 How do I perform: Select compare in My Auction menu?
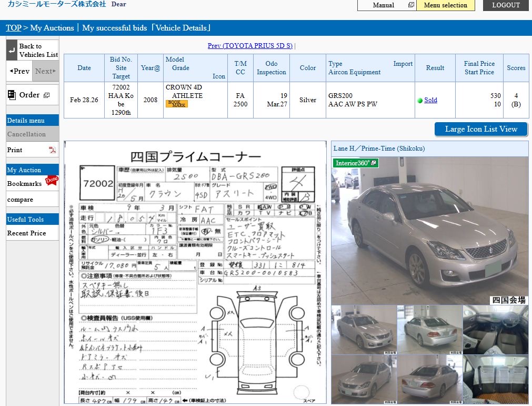(20, 200)
